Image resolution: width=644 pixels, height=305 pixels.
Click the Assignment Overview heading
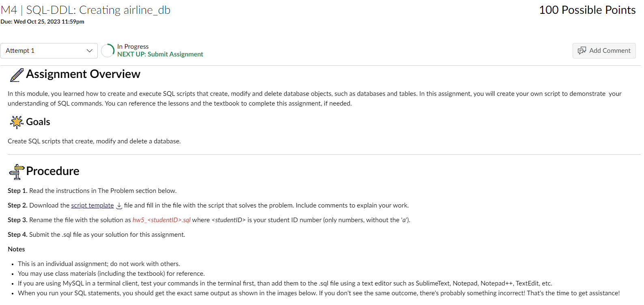point(83,74)
